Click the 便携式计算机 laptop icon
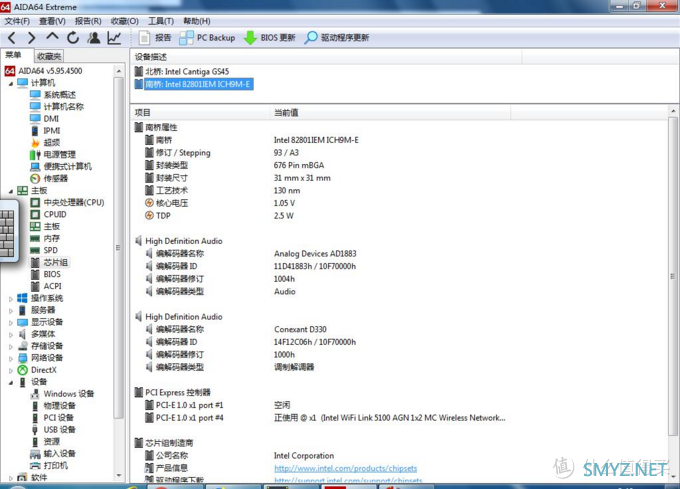Viewport: 680px width, 489px height. (35, 166)
